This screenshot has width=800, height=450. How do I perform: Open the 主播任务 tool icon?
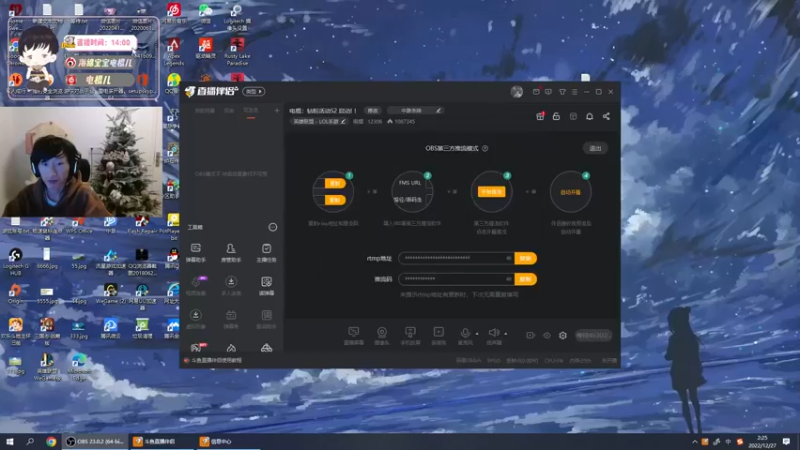(266, 253)
